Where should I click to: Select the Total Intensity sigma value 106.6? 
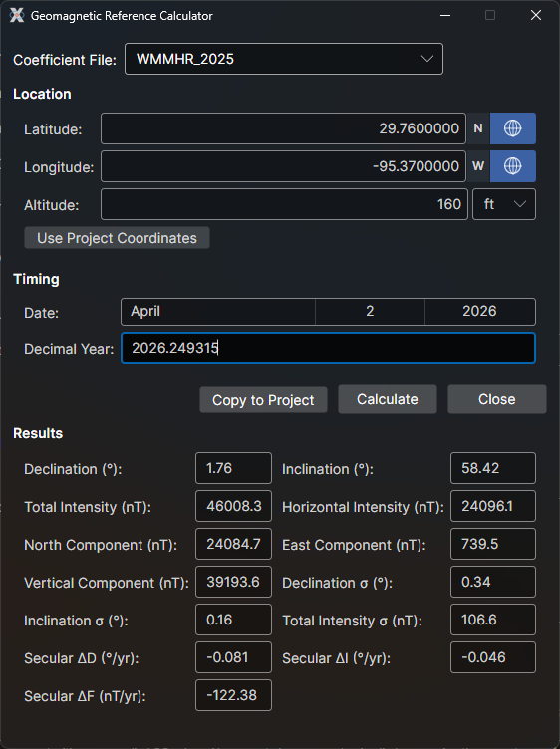point(493,620)
